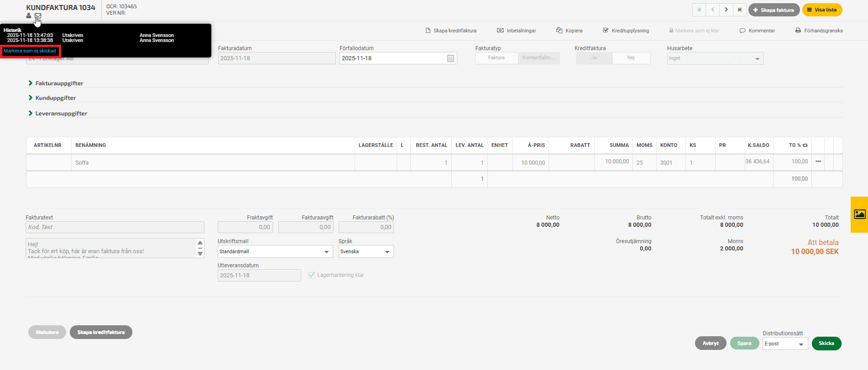This screenshot has height=370, width=868.
Task: Select Faktura as Fakturatyp
Action: point(496,58)
